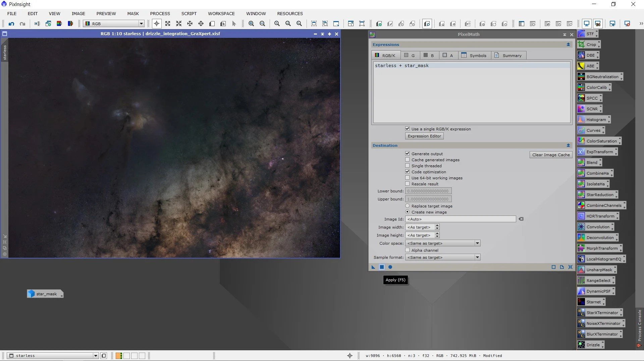Open the Starnet process icon
The height and width of the screenshot is (361, 644).
[x=591, y=302]
